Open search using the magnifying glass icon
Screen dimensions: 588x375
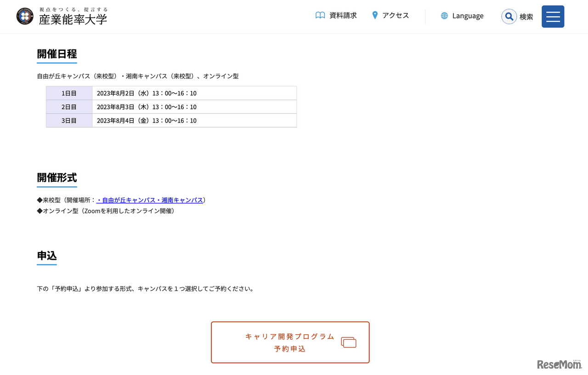509,17
